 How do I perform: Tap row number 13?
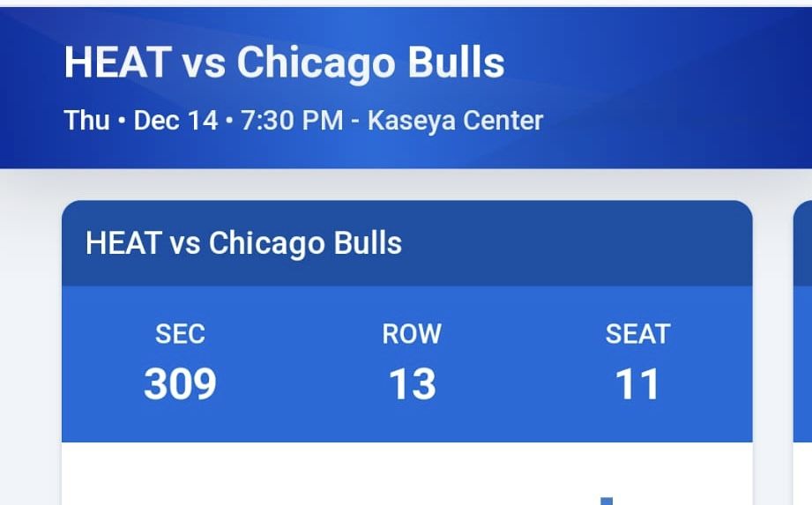click(x=412, y=384)
